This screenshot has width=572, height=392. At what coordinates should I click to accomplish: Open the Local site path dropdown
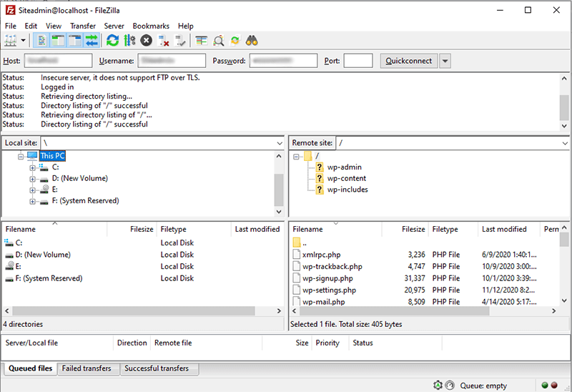[280, 143]
